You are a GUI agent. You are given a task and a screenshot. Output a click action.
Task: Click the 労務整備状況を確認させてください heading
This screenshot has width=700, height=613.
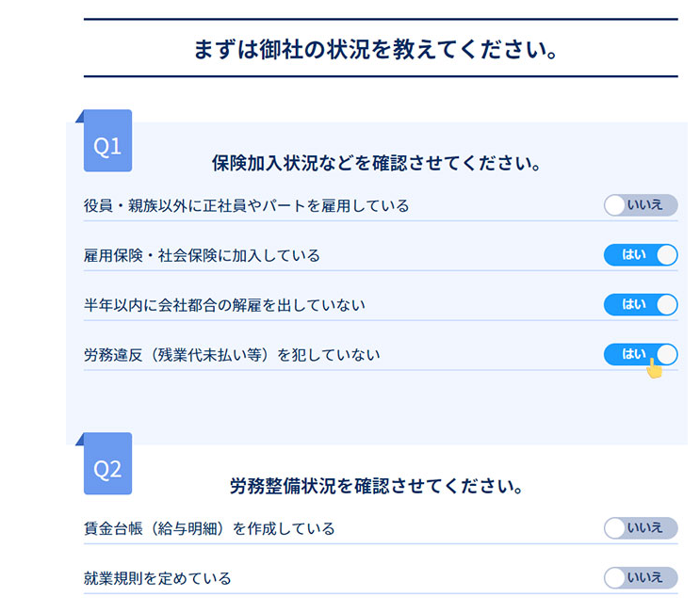(376, 486)
